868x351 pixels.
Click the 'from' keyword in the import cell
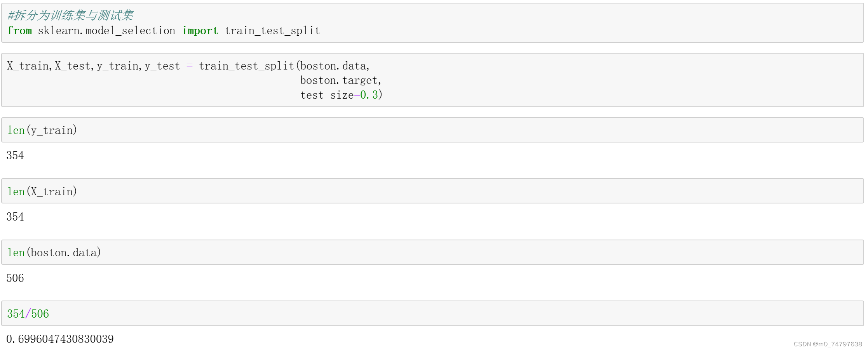click(x=19, y=31)
